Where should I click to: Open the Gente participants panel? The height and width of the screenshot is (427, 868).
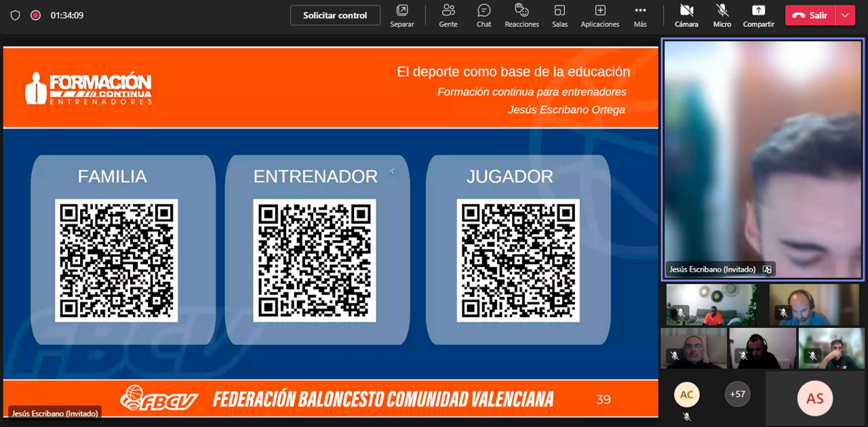(448, 16)
